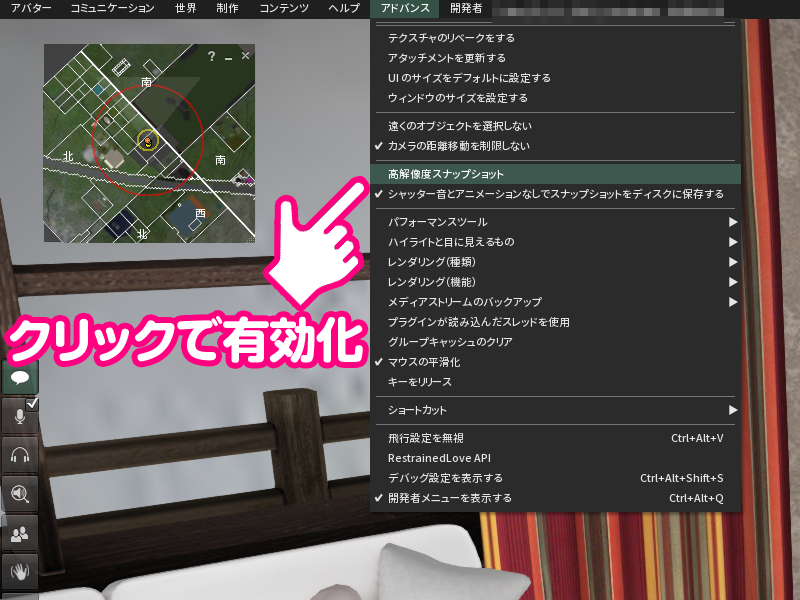Click the avatar marker on the minimap
This screenshot has width=800, height=600.
[x=148, y=141]
